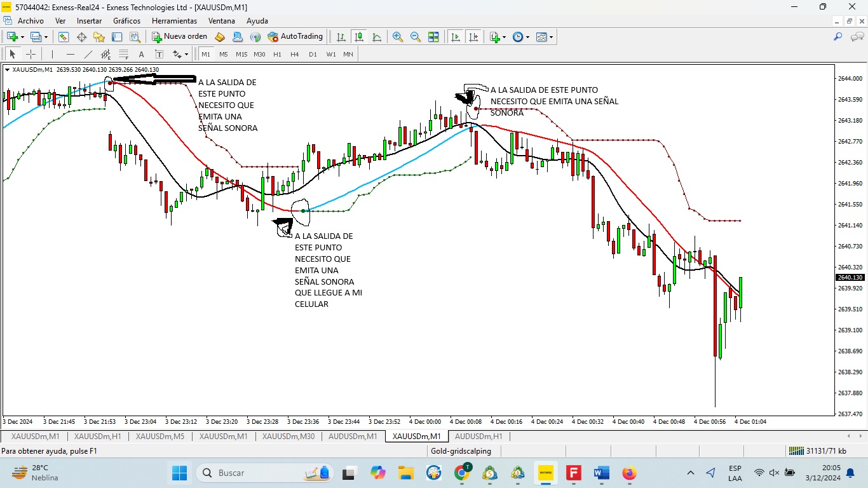868x488 pixels.
Task: Open the Templates icon
Action: click(x=541, y=37)
